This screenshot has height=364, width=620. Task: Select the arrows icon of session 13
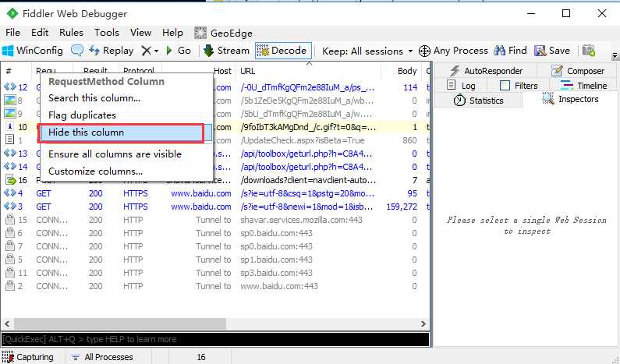(x=10, y=154)
